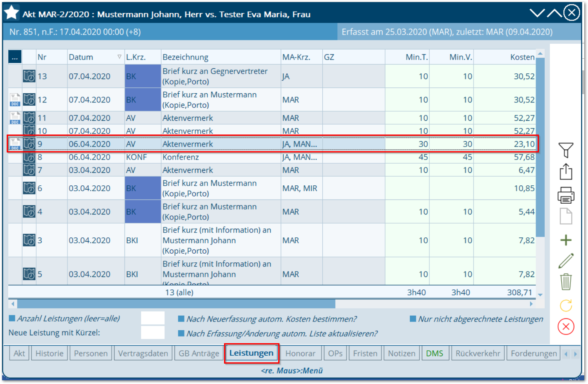This screenshot has height=384, width=588.
Task: Open the Vertragsdaten tab
Action: click(x=143, y=354)
